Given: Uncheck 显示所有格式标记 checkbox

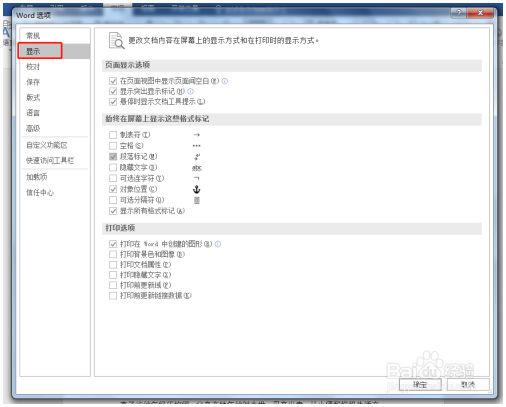Looking at the screenshot, I should [x=113, y=211].
